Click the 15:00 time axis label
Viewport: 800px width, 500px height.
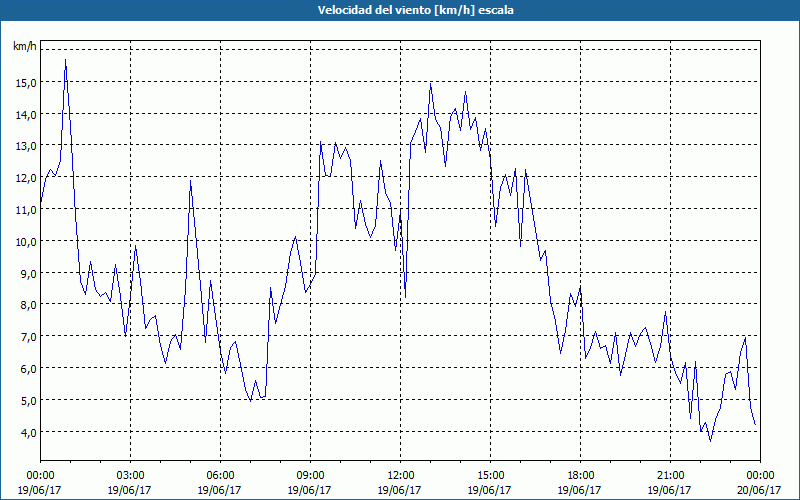tap(491, 476)
